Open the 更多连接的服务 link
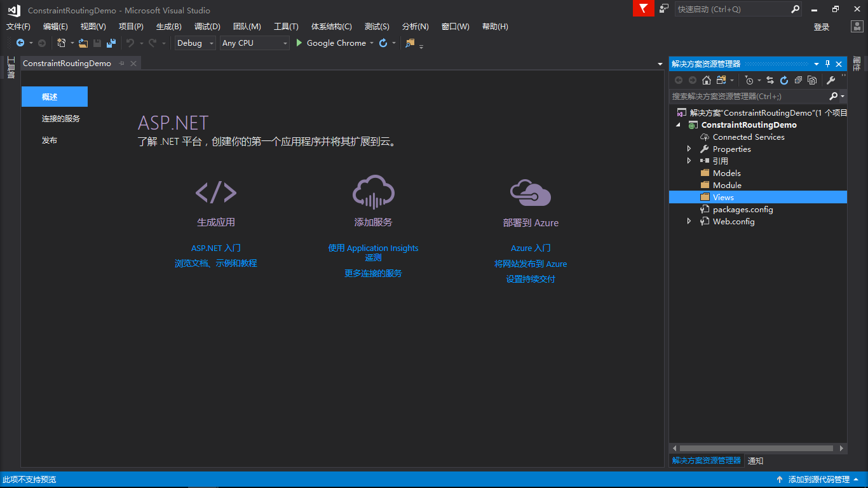The height and width of the screenshot is (488, 868). pyautogui.click(x=374, y=273)
